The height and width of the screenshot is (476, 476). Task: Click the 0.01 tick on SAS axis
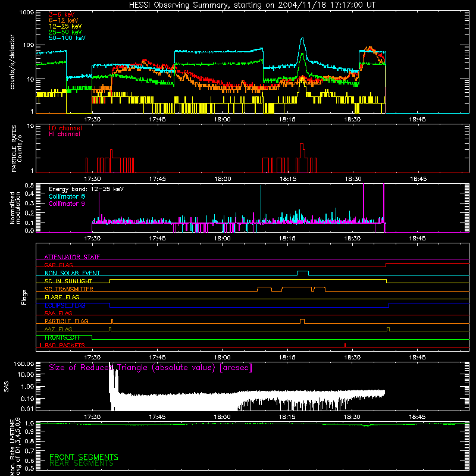point(27,409)
